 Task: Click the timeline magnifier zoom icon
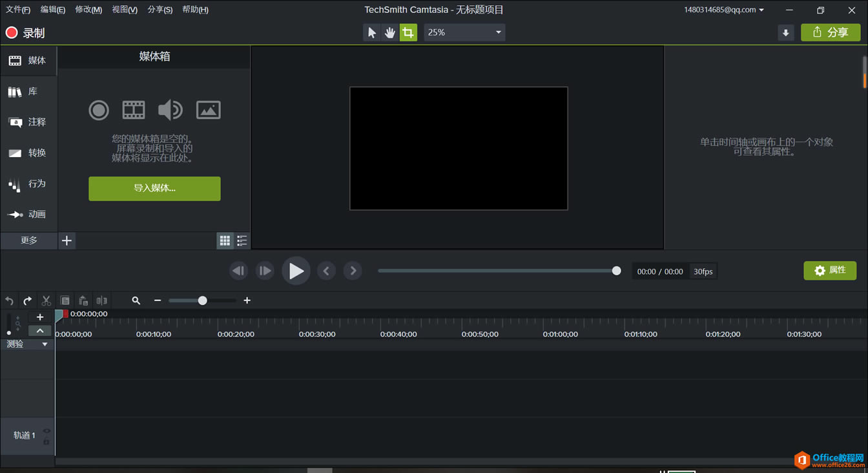pyautogui.click(x=136, y=300)
